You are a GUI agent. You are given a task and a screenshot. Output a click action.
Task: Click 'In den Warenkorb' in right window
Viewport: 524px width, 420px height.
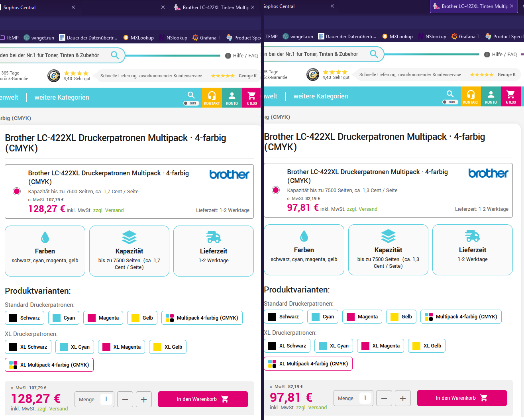pos(462,398)
